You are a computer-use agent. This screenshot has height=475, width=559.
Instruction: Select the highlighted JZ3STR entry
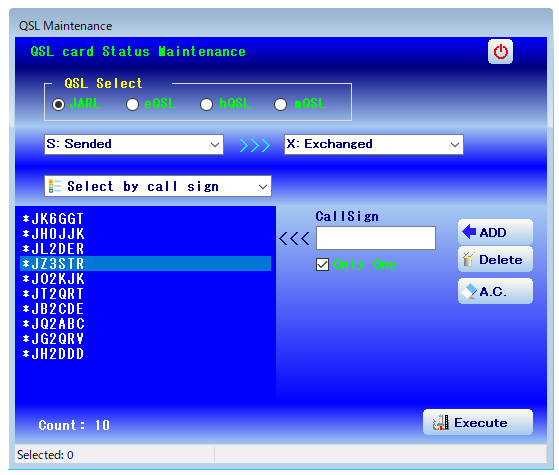[x=145, y=264]
